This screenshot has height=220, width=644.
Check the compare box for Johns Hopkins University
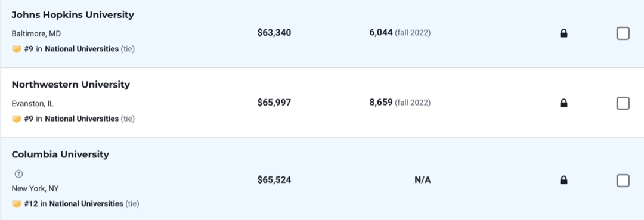click(x=623, y=33)
